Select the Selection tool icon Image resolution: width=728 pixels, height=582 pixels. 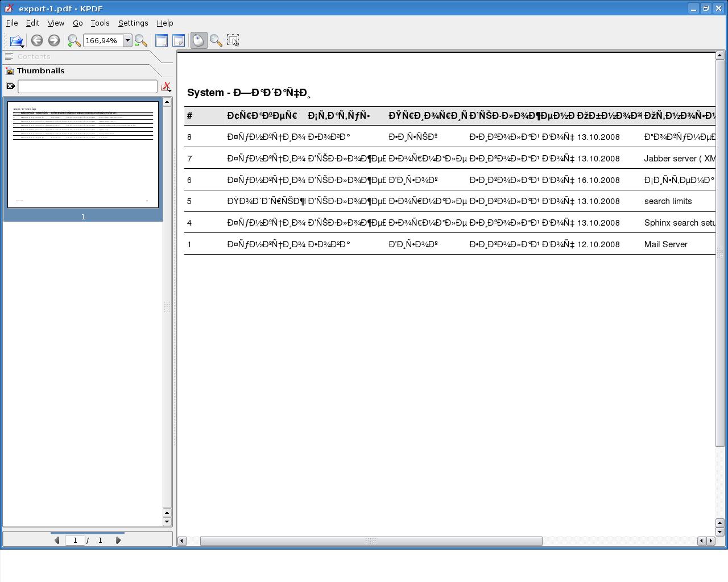coord(233,40)
